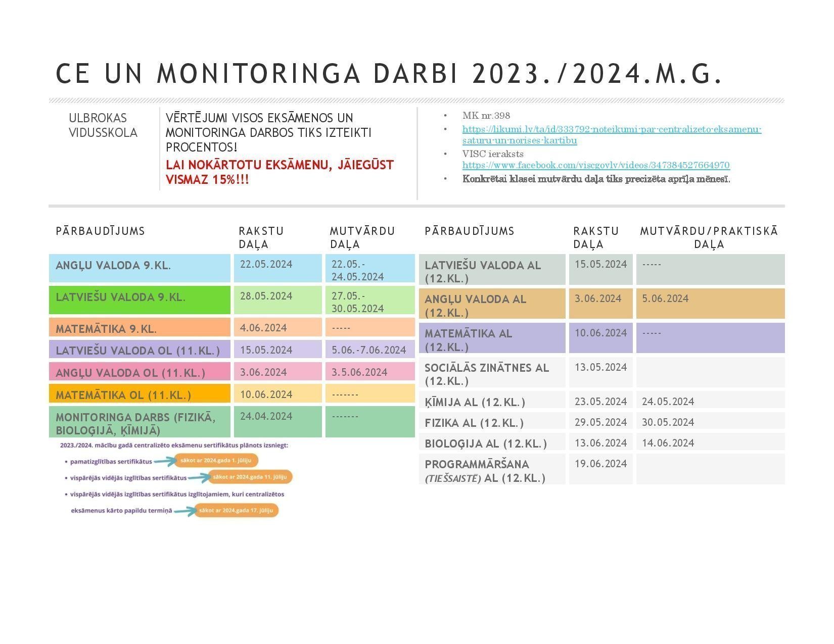Click oral dates '27.05.-30.05.2024'

pyautogui.click(x=357, y=302)
